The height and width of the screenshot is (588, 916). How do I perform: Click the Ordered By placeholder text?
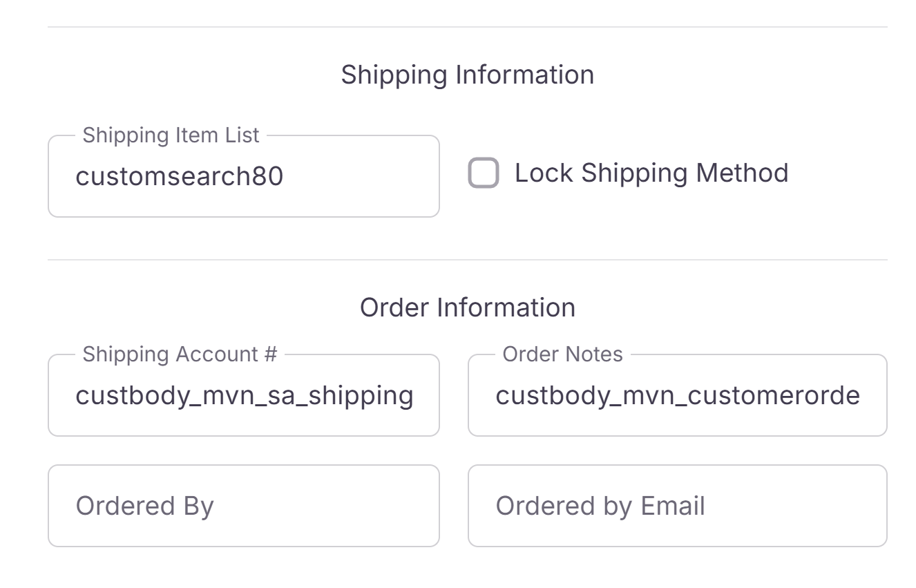[144, 506]
